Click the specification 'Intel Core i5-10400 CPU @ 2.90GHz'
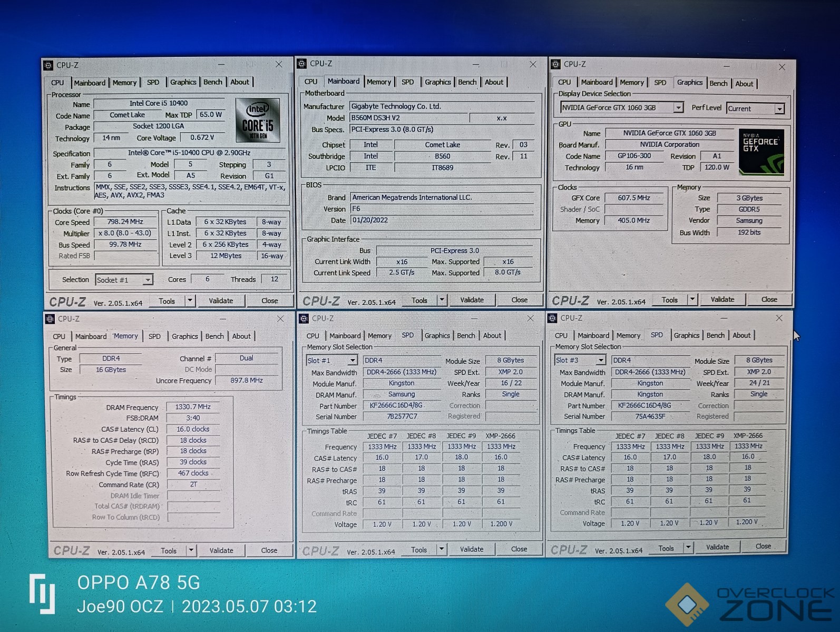The height and width of the screenshot is (632, 840). [x=189, y=153]
